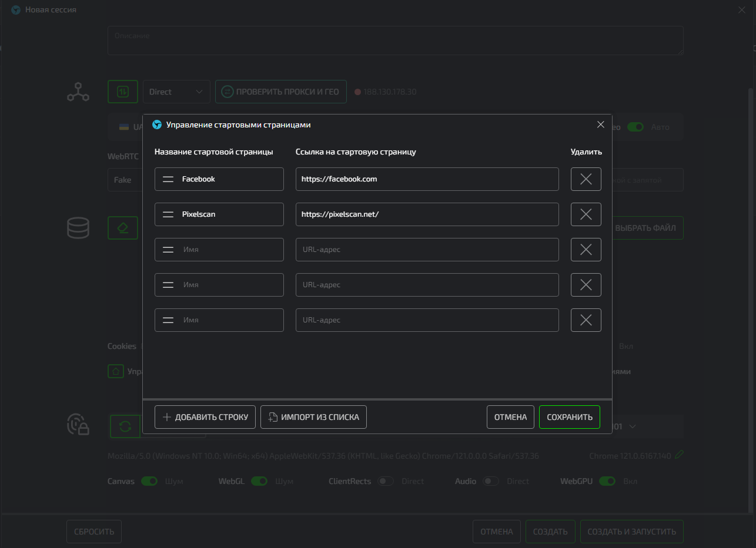Click ОТМЕНА in the start pages dialog
756x548 pixels.
pyautogui.click(x=510, y=417)
